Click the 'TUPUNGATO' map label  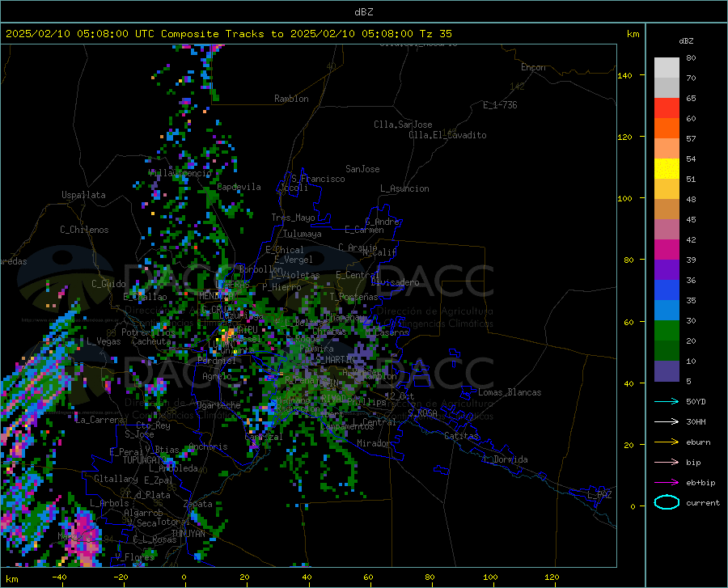145,460
